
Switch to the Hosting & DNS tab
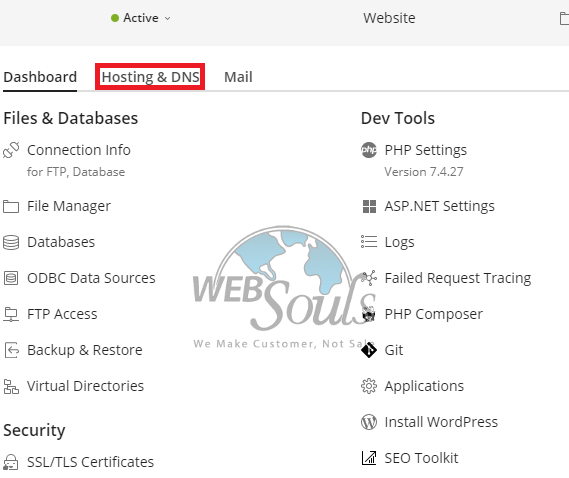click(x=150, y=77)
